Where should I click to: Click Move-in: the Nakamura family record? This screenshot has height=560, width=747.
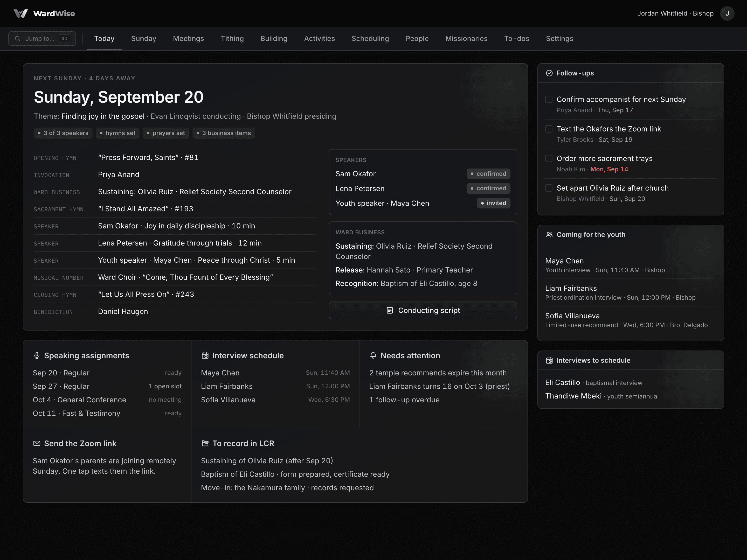pos(287,487)
